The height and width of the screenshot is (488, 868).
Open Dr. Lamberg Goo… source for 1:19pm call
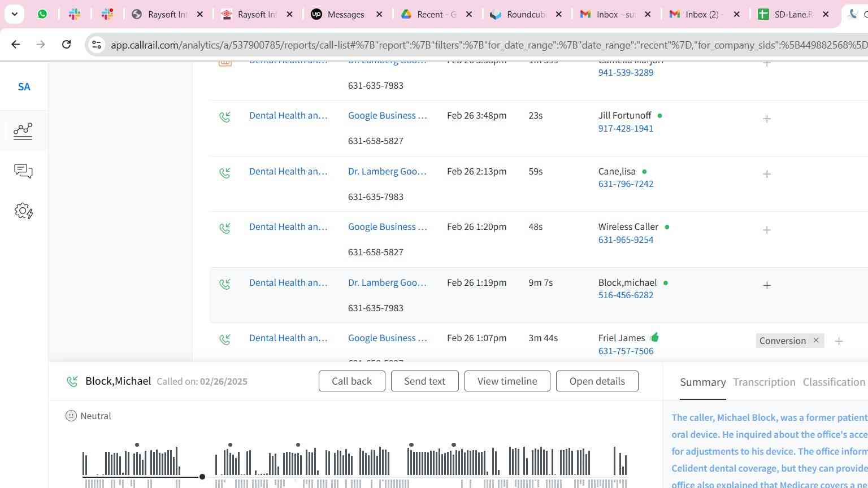pyautogui.click(x=387, y=282)
